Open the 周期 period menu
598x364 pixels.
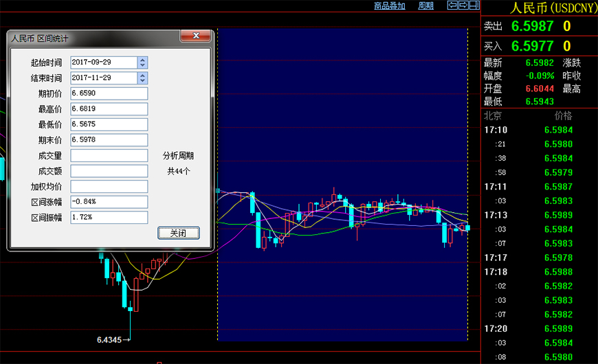pyautogui.click(x=425, y=5)
